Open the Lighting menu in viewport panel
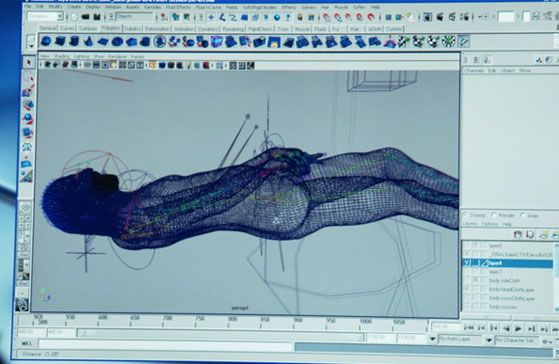559x364 pixels. 81,56
